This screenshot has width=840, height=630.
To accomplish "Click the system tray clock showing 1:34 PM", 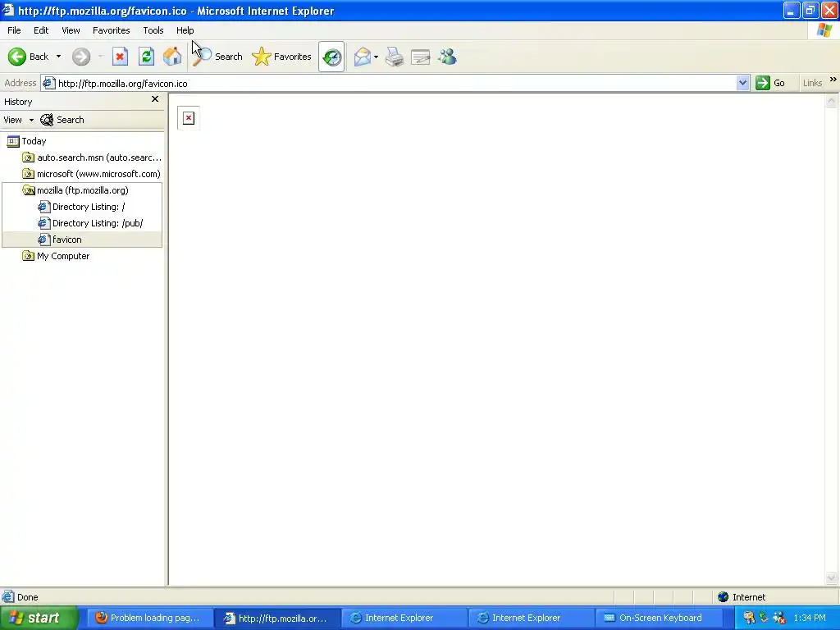I will pos(810,619).
